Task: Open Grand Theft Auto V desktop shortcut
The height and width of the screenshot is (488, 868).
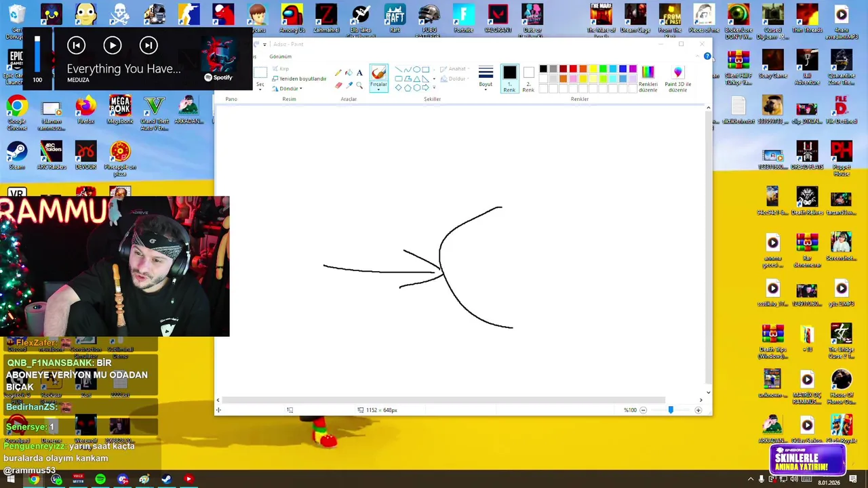Action: tap(154, 113)
